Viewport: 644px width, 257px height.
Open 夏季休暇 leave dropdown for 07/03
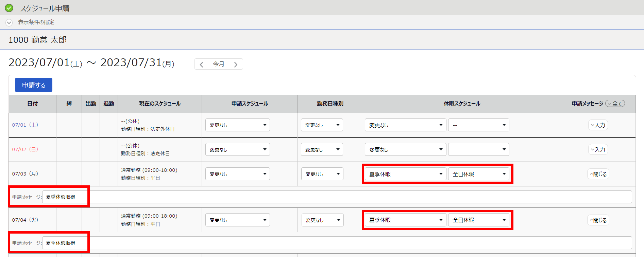pos(405,174)
